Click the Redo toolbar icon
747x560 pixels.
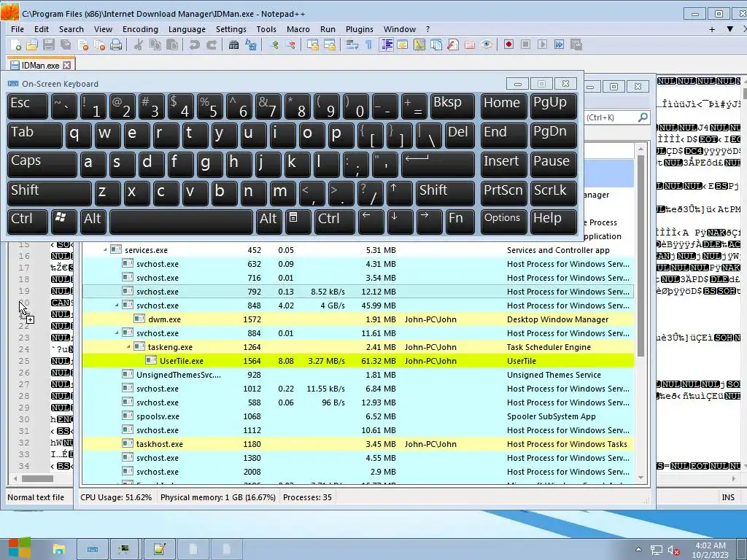[211, 44]
